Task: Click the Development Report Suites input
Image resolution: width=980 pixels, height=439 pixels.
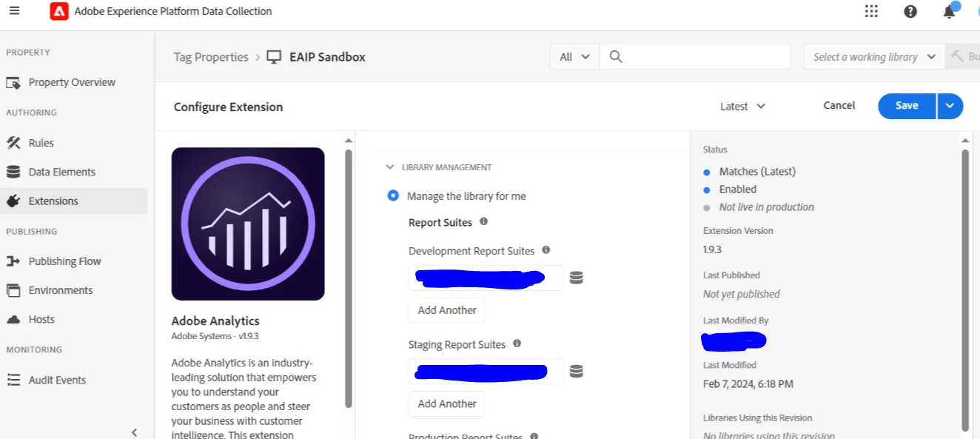Action: [486, 278]
